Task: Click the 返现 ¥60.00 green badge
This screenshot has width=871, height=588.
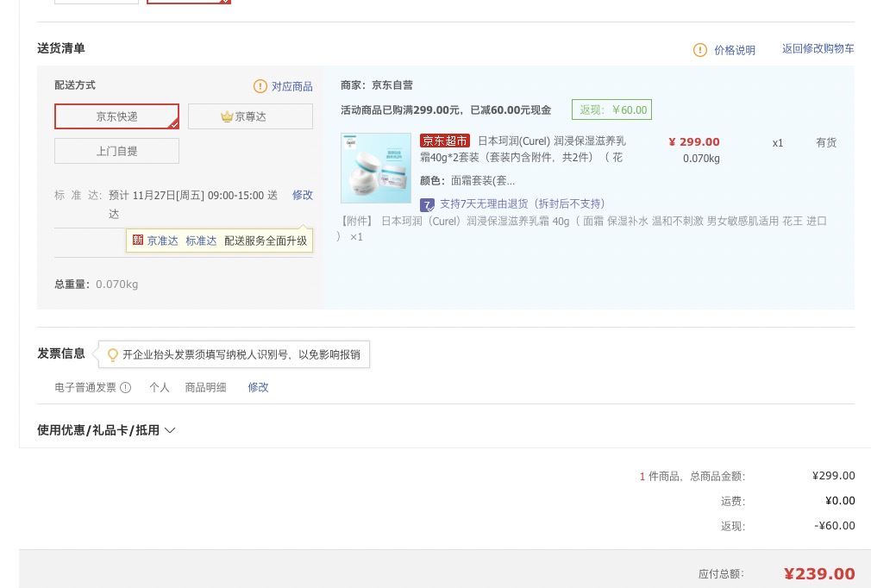Action: (611, 110)
